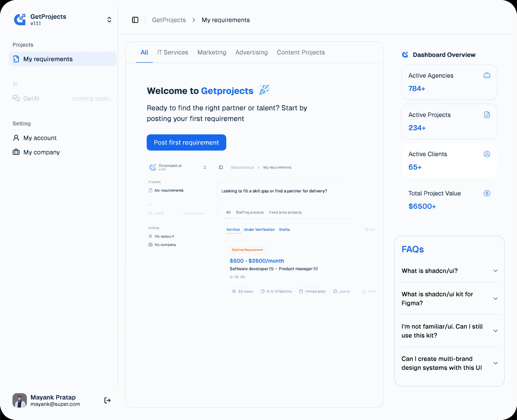Image resolution: width=517 pixels, height=420 pixels.
Task: Open the workspace switcher chevrons beside GetProjects
Action: 109,20
